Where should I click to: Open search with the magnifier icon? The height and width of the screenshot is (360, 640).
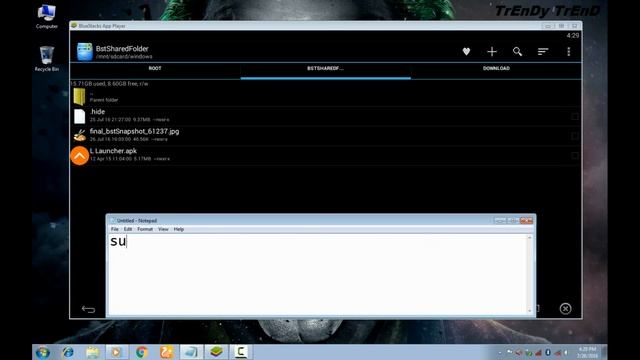(517, 51)
